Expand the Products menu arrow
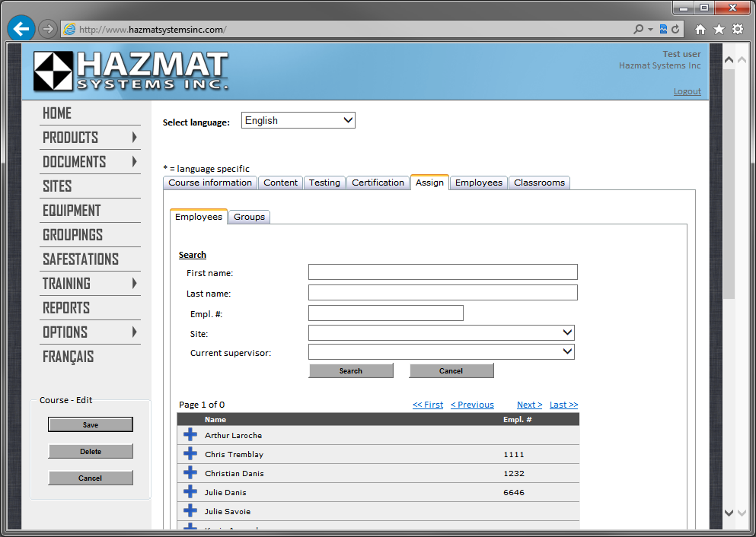The width and height of the screenshot is (756, 537). pyautogui.click(x=134, y=138)
